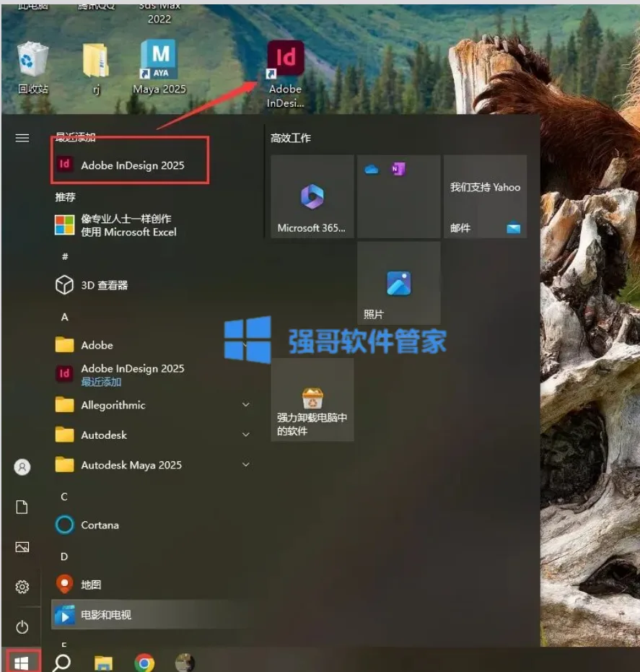Open the OneNote icon in tile folder

pos(398,169)
